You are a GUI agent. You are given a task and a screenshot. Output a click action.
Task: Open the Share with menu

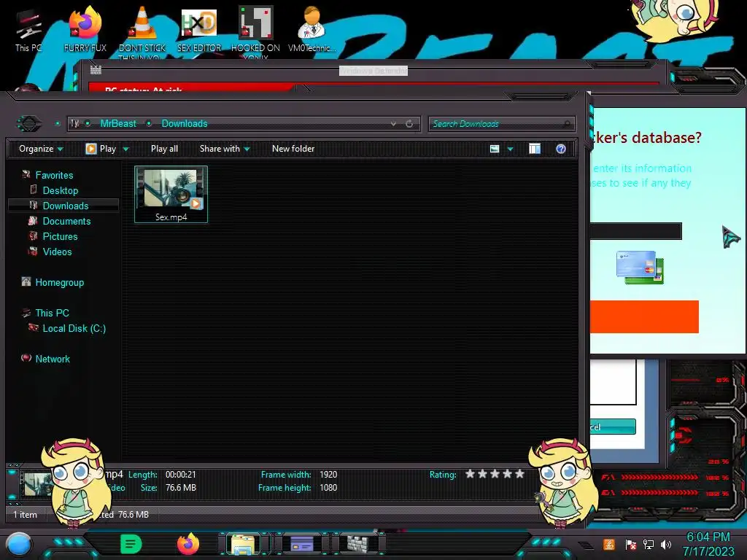pyautogui.click(x=225, y=149)
